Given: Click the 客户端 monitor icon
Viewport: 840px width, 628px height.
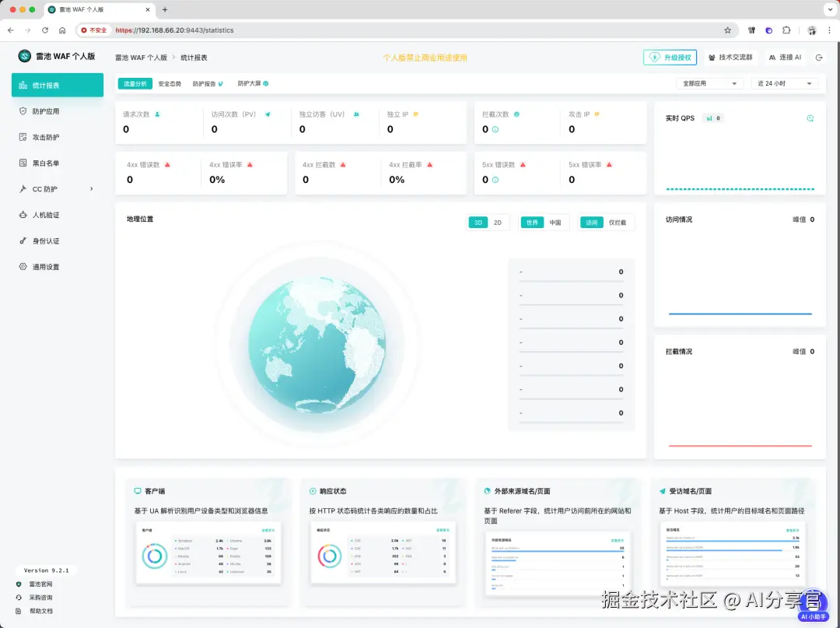Looking at the screenshot, I should [138, 491].
